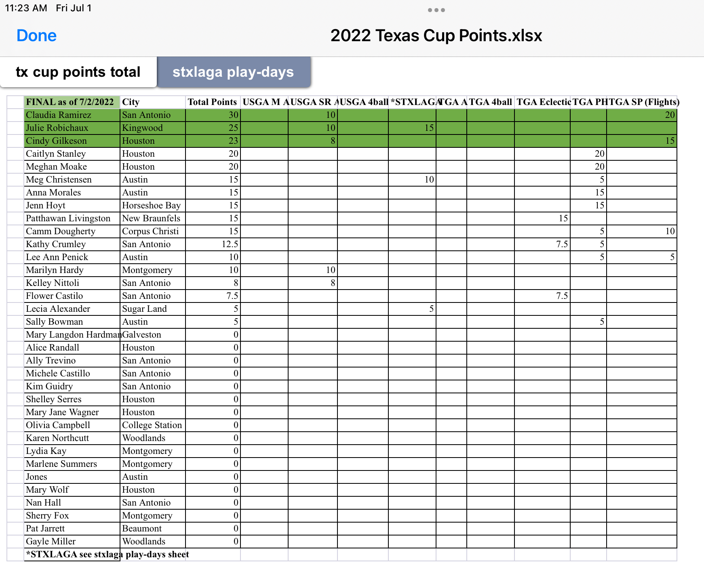704x588 pixels.
Task: Open the three-dot multitasking menu
Action: click(x=436, y=10)
